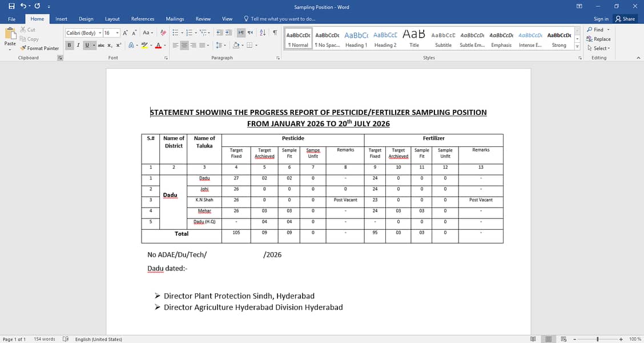Click the Increase Indent icon
This screenshot has width=644, height=343.
(229, 33)
